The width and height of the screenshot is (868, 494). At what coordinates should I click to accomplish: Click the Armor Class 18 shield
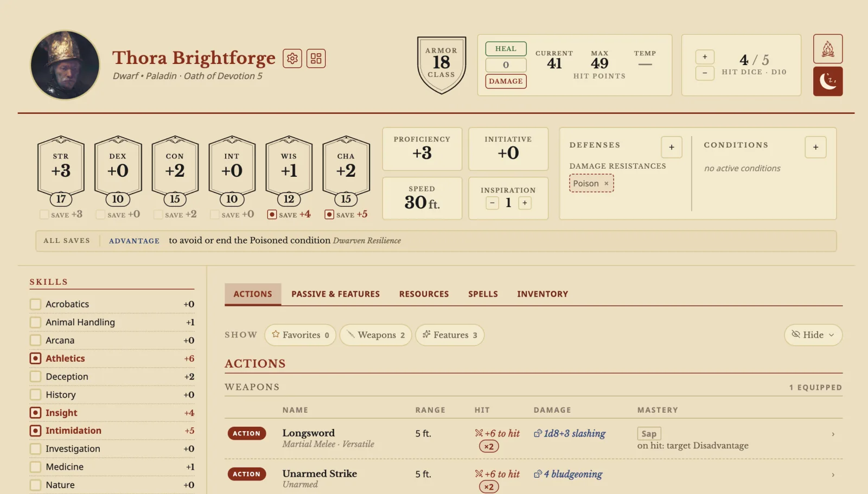pos(441,65)
